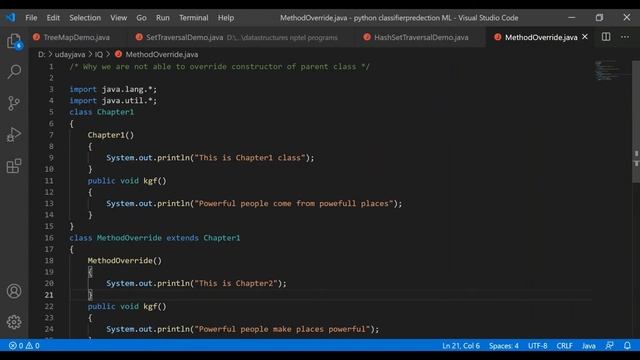Open the Accounts icon in activity bar

14,291
